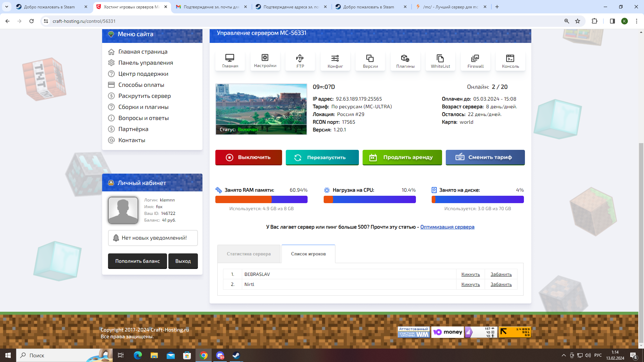
Task: Open the Оптимизация сервера article link
Action: 447,227
